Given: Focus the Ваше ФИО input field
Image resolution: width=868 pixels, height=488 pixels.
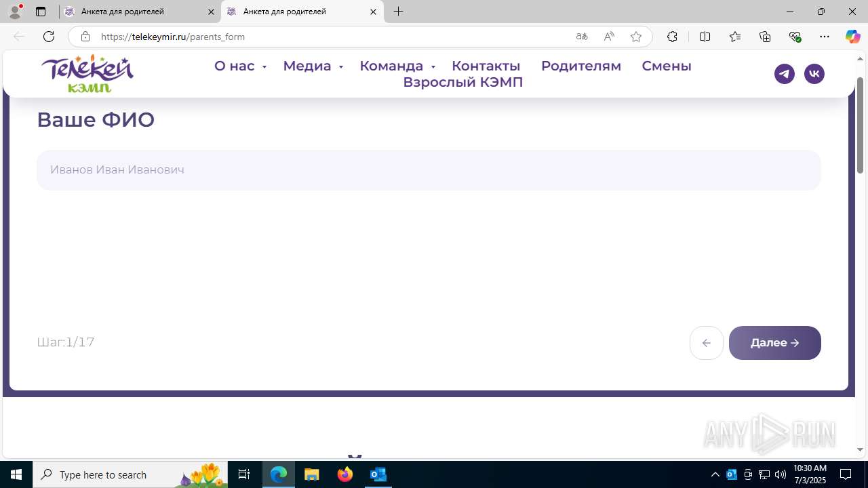Looking at the screenshot, I should pos(429,170).
